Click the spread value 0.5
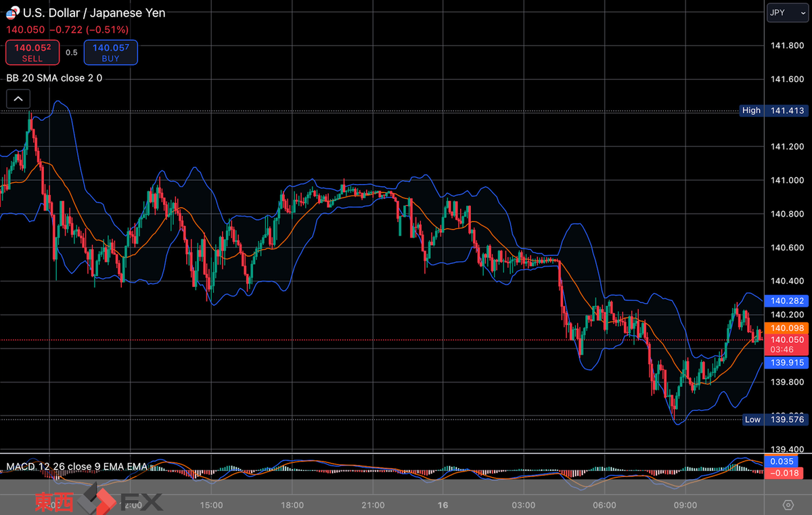The image size is (812, 515). (72, 51)
